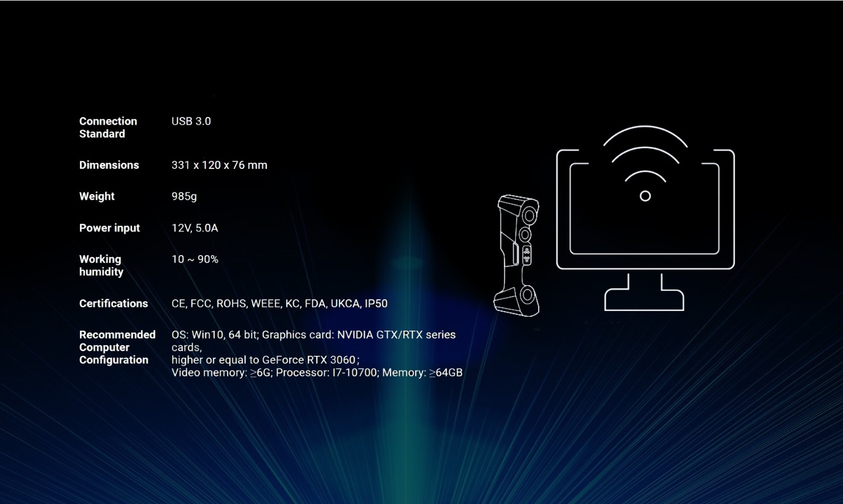This screenshot has height=504, width=843.
Task: Click the 'Power input' label
Action: tap(110, 228)
